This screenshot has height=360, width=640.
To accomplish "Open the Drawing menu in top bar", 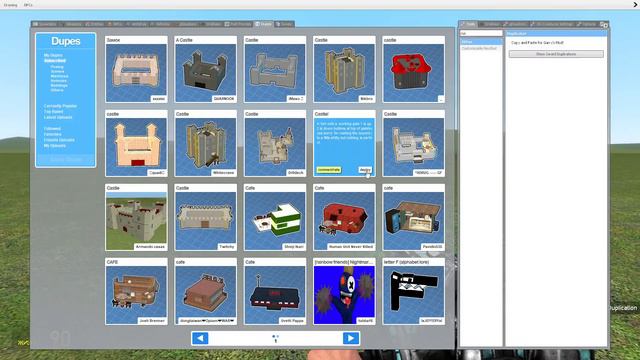I will click(x=10, y=5).
